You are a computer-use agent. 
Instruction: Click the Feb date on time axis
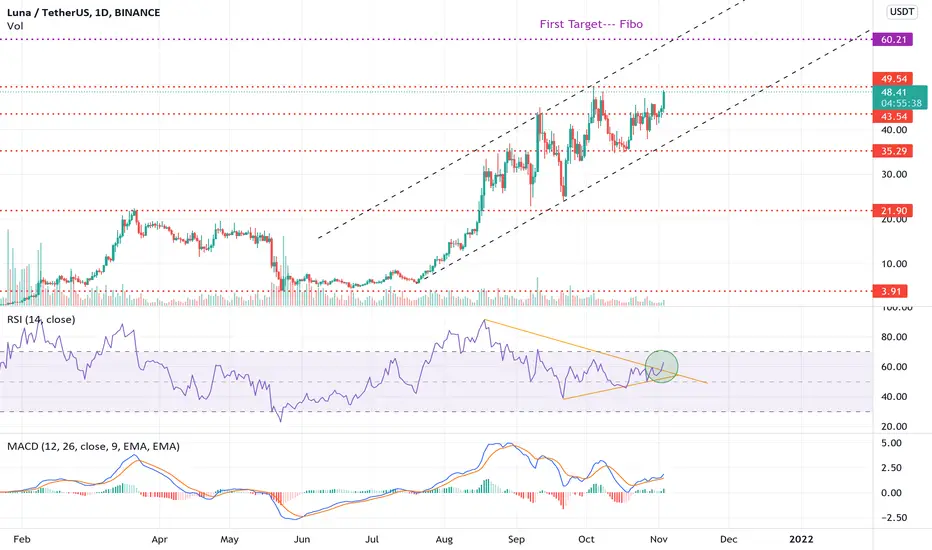pyautogui.click(x=21, y=539)
